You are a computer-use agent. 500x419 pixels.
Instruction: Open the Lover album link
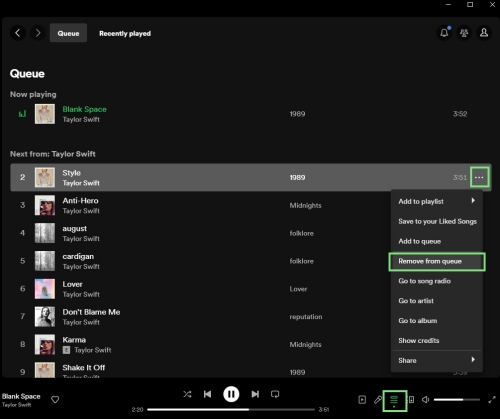[x=298, y=289]
